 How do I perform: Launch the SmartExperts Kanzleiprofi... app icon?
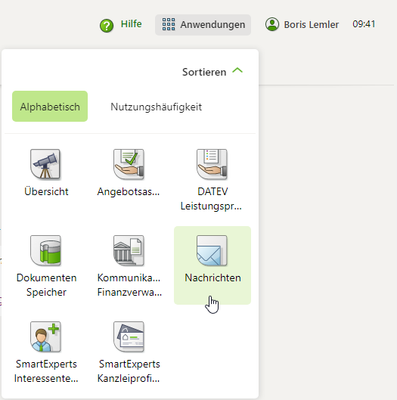pyautogui.click(x=129, y=337)
